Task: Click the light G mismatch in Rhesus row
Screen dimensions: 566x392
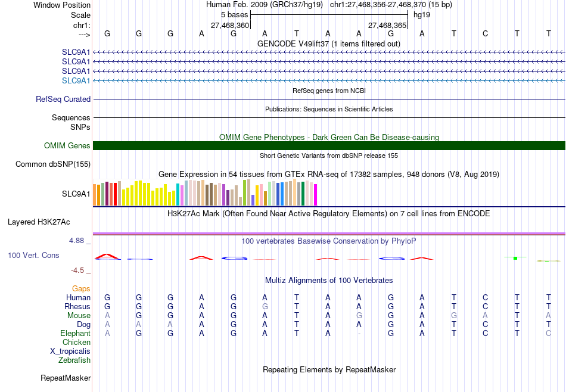Action: tap(265, 306)
